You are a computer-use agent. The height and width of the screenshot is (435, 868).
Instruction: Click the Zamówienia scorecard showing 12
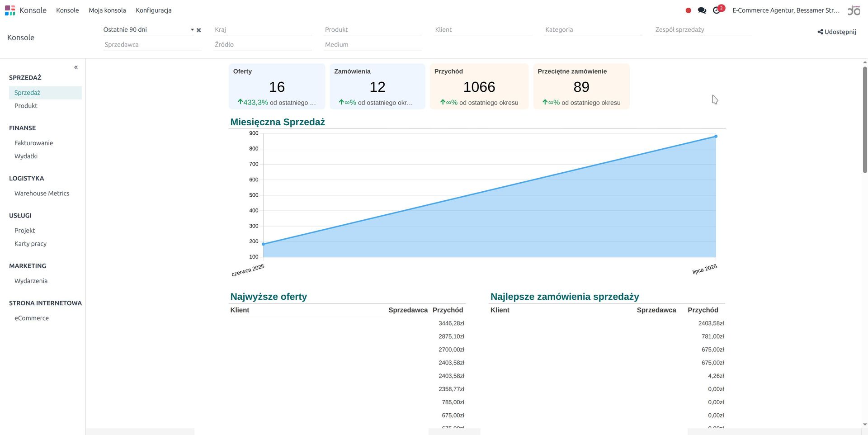click(x=377, y=86)
